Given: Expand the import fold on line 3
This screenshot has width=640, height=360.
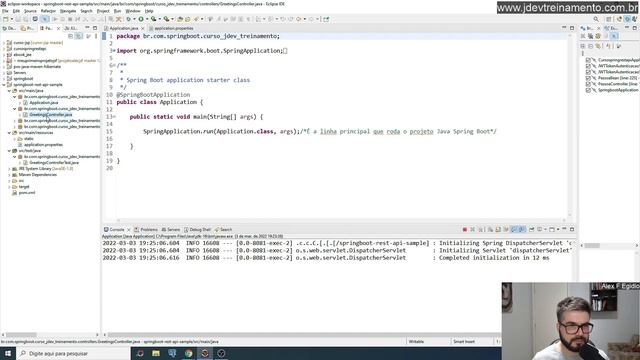Looking at the screenshot, I should tap(114, 51).
